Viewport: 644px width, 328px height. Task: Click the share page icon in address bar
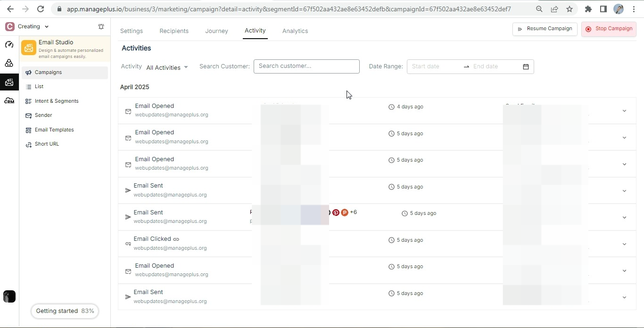click(554, 9)
